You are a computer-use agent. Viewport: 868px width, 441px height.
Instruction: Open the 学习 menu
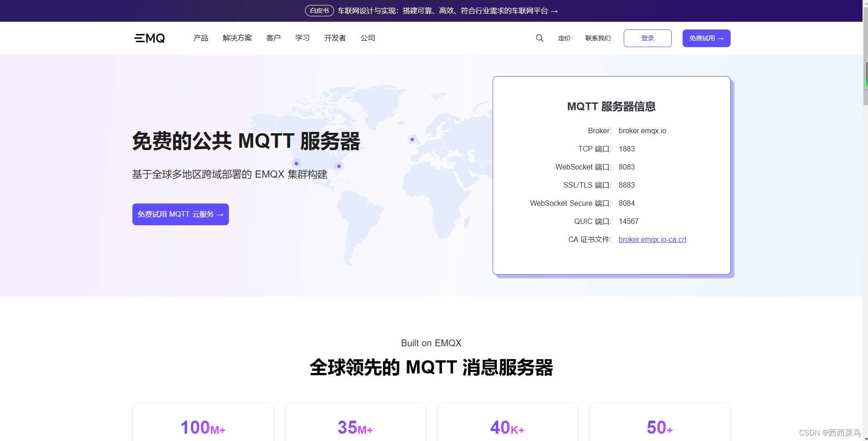[x=302, y=38]
